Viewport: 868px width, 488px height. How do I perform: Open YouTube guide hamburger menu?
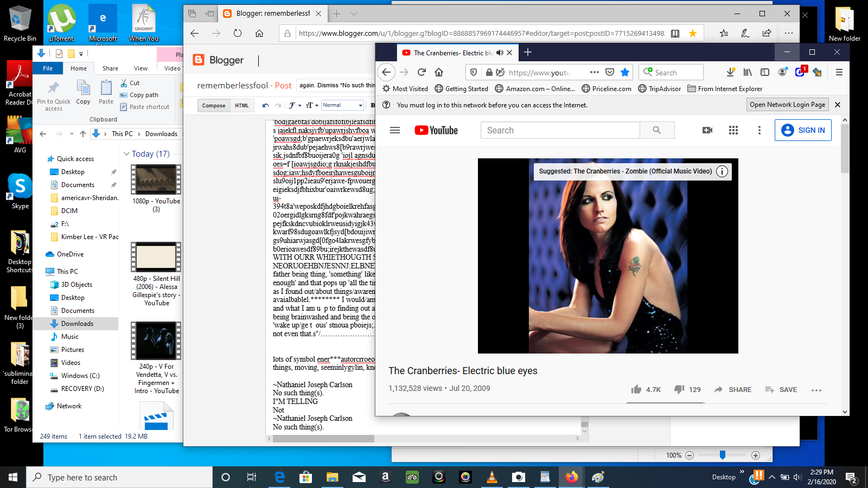click(395, 130)
